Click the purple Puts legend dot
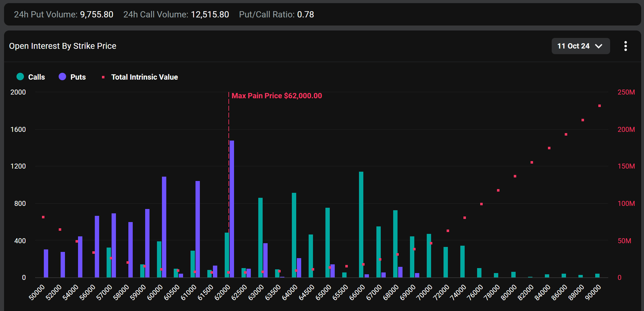Image resolution: width=644 pixels, height=311 pixels. [x=62, y=77]
